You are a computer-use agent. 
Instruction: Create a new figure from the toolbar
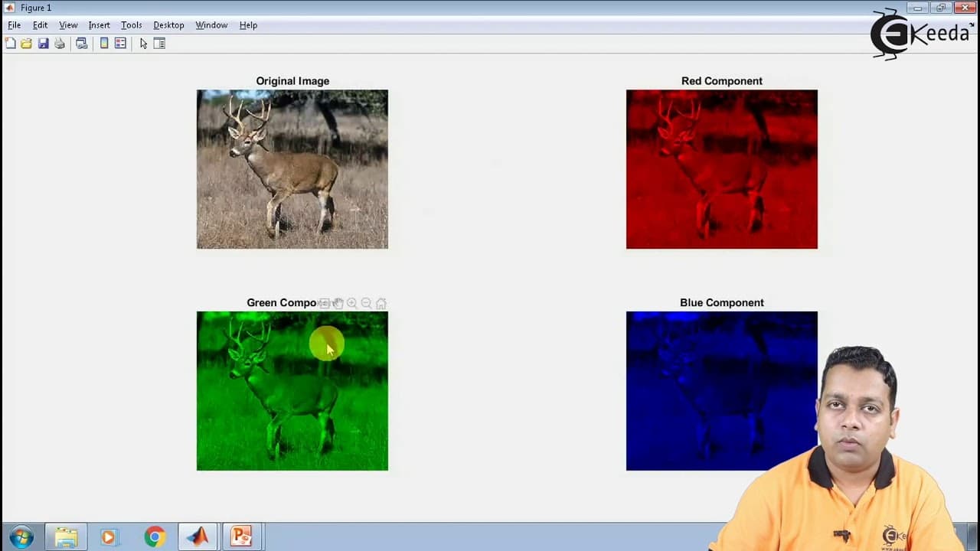(10, 44)
